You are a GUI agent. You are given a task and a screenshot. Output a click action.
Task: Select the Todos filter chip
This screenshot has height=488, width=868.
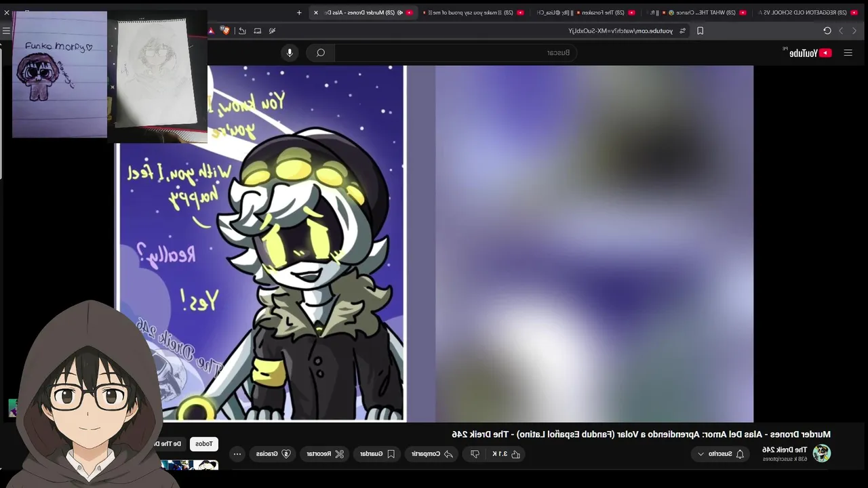[x=204, y=444]
